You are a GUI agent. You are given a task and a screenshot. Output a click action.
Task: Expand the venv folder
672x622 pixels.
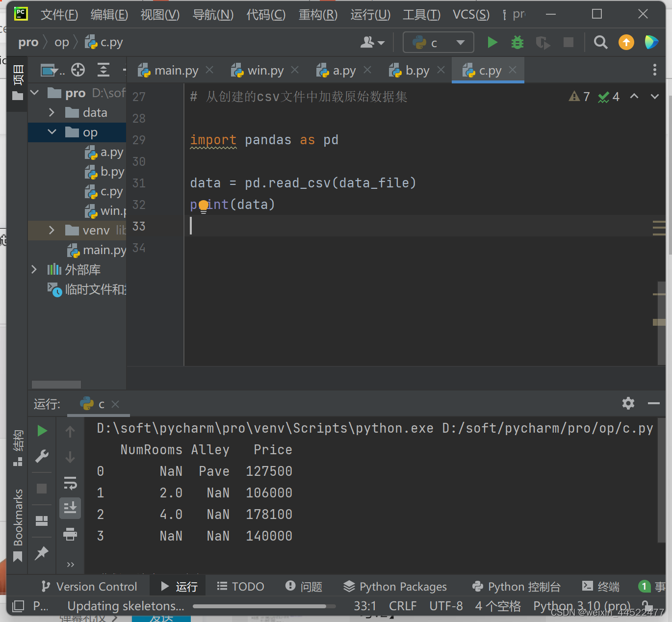pyautogui.click(x=52, y=230)
